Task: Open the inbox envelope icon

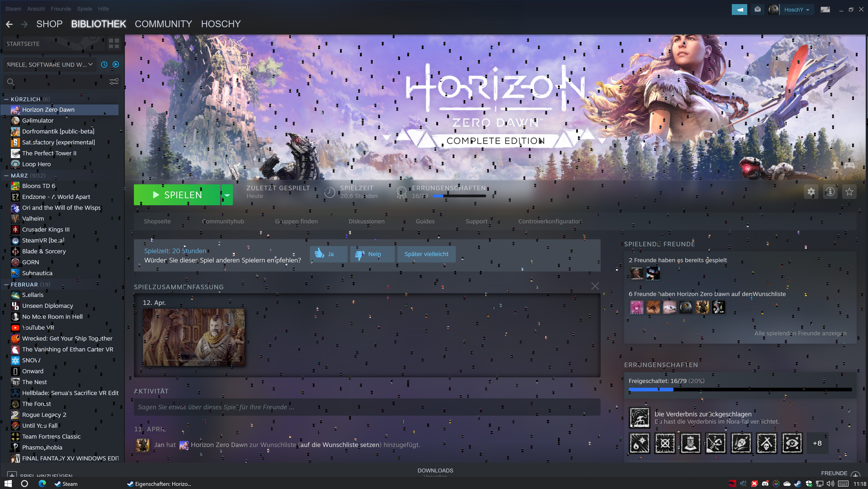Action: [757, 10]
